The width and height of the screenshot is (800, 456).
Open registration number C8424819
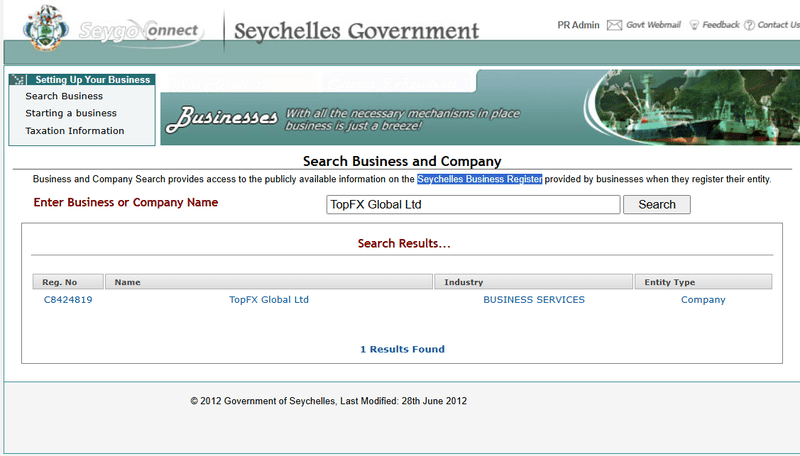(x=68, y=299)
